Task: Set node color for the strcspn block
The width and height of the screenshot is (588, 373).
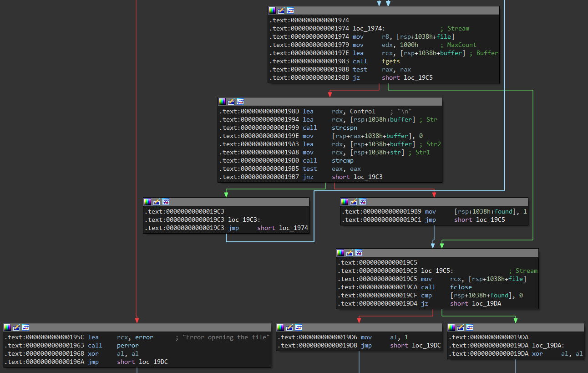Action: [222, 101]
